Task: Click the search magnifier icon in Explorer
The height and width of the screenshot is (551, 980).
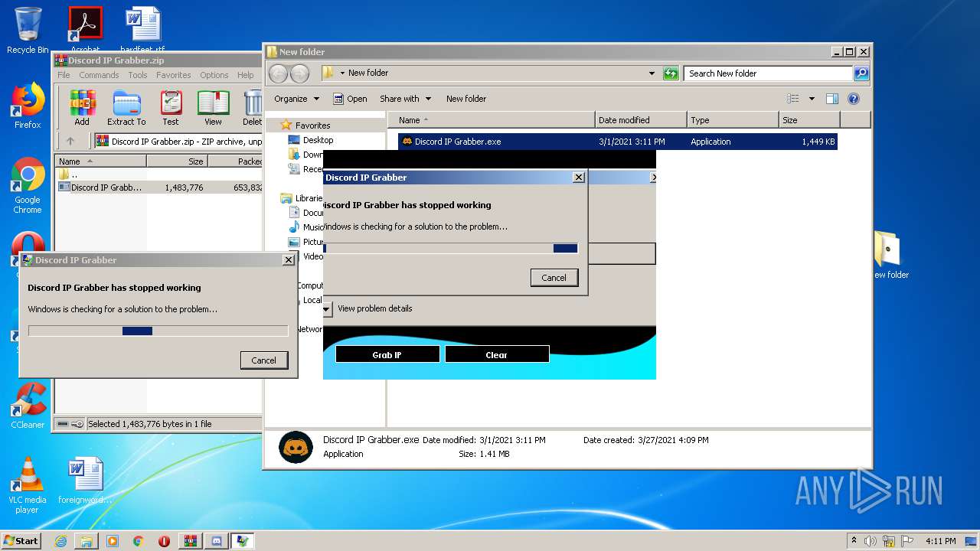Action: tap(861, 73)
